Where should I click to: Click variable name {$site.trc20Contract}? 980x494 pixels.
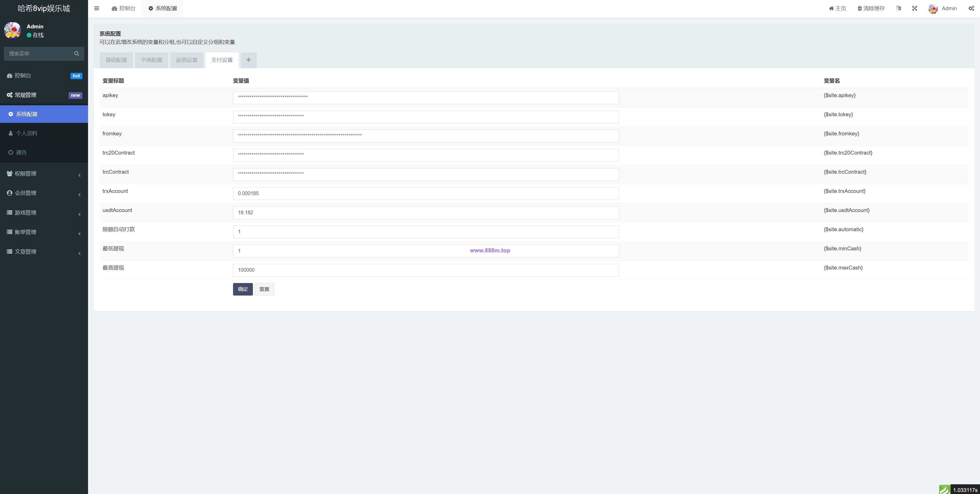pos(848,153)
